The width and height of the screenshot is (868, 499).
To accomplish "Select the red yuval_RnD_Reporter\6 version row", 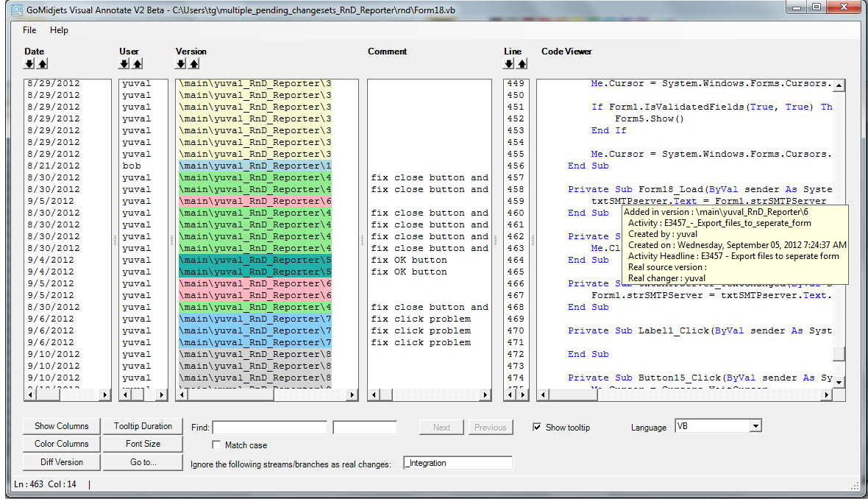I will (x=255, y=201).
